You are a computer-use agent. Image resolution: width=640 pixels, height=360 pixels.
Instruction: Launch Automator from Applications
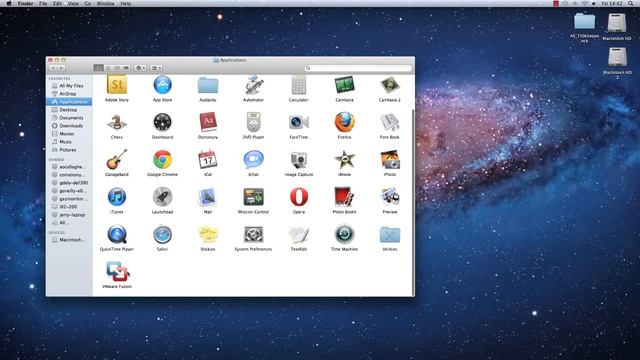point(253,85)
